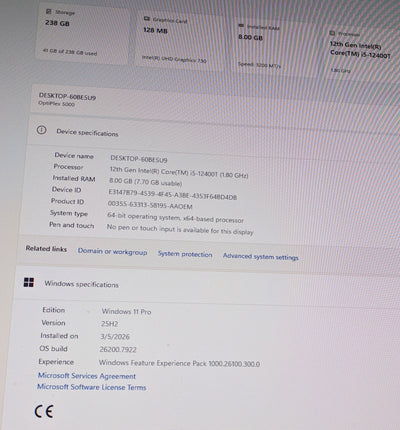Screen dimensions: 400x430
Task: Click the No pen or touch input value
Action: click(180, 229)
